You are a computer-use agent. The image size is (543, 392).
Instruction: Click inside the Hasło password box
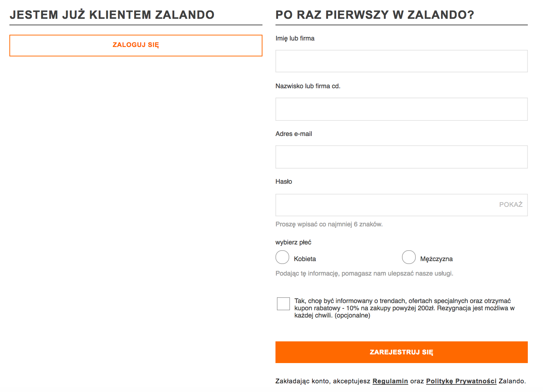[383, 205]
